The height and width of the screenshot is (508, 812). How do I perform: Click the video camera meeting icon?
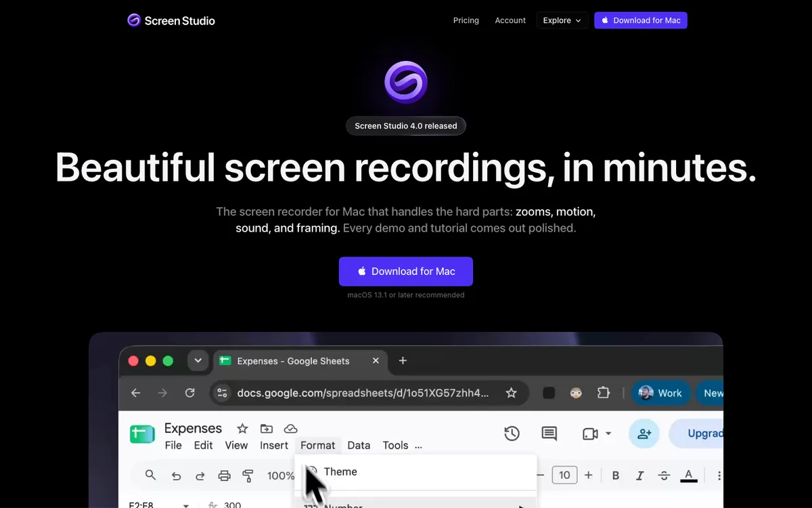tap(590, 433)
